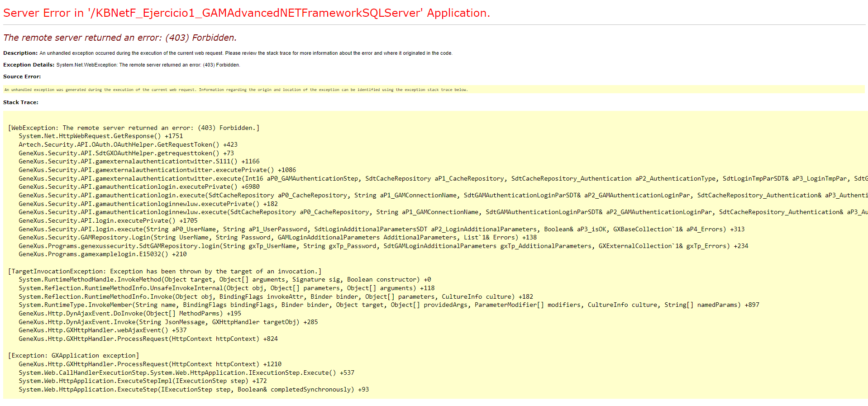Click 'gamexternalauthenticationtwitter.executePrivate() +1086' line
The image size is (868, 406).
click(x=157, y=170)
